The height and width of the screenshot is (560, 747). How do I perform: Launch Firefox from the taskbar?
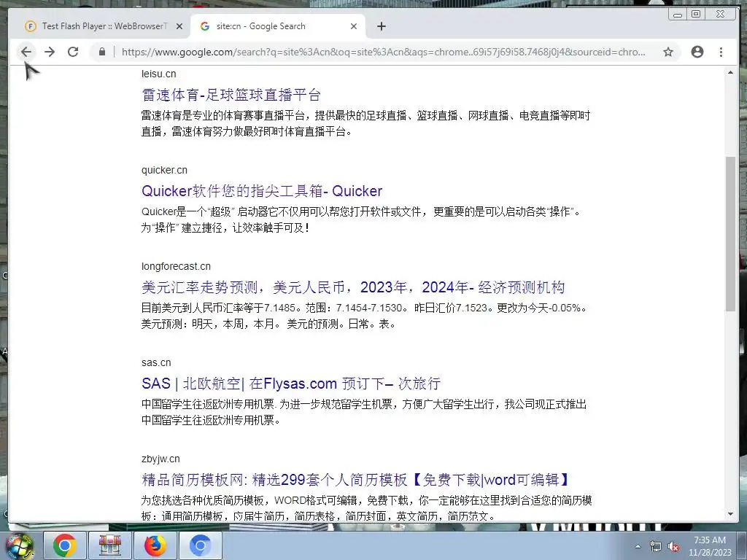tap(155, 545)
